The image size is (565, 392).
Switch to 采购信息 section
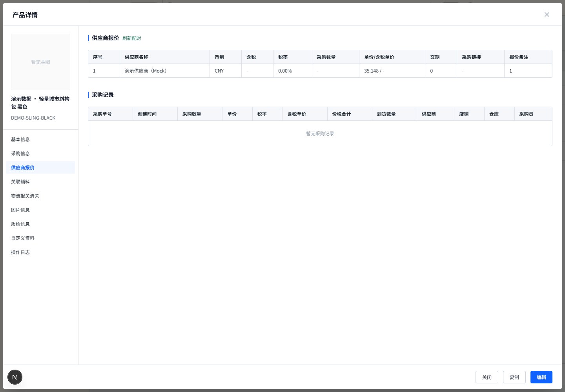41,154
